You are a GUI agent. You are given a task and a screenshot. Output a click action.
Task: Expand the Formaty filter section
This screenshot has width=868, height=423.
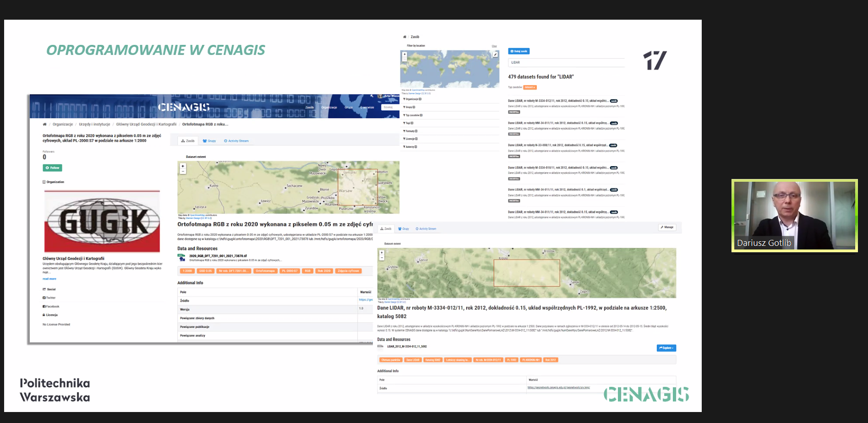pos(410,131)
